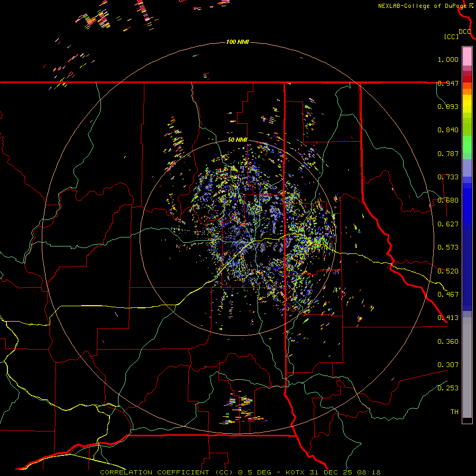Click the 0.787 value on the legend
Viewport: 476px width, 476px height.
[448, 153]
